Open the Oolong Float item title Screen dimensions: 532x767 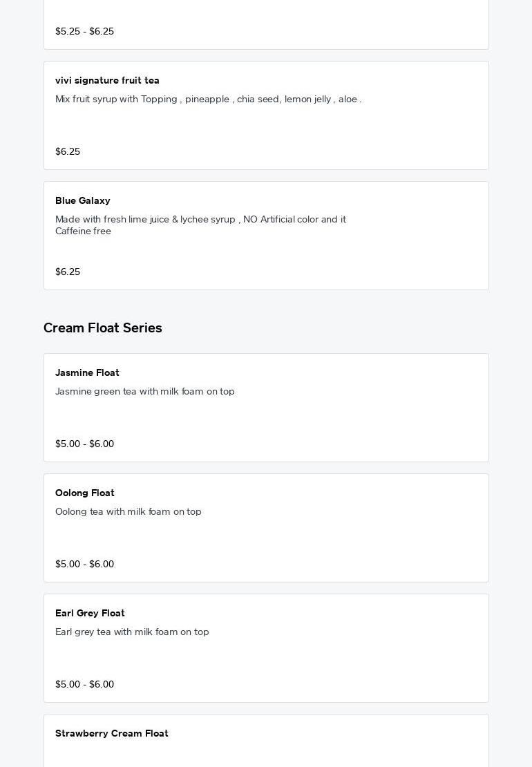tap(85, 493)
